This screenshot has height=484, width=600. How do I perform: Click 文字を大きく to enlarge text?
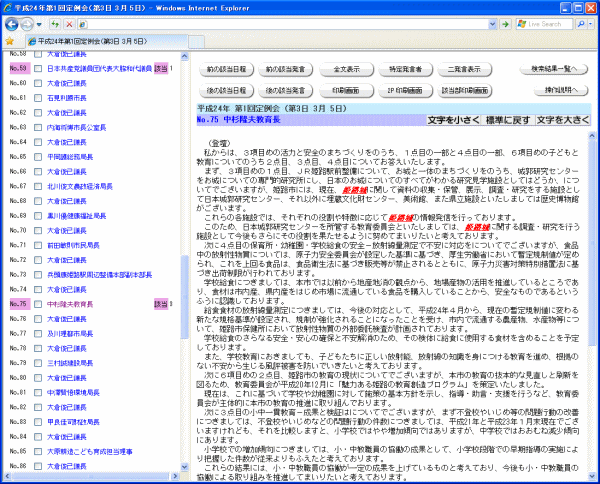tap(563, 120)
